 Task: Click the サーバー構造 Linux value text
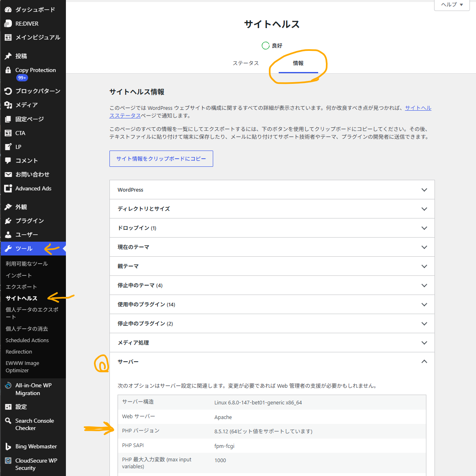point(258,402)
